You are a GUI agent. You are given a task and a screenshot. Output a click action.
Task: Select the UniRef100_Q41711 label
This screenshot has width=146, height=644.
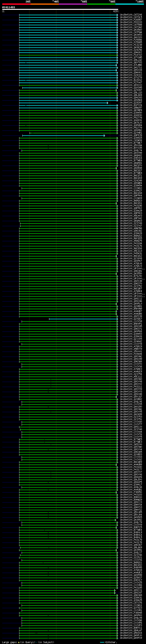pos(131,67)
